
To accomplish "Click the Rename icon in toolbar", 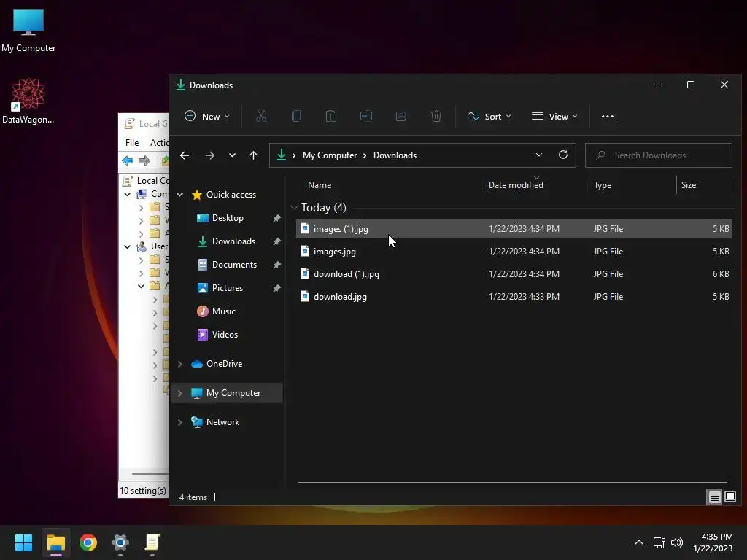I will tap(366, 116).
